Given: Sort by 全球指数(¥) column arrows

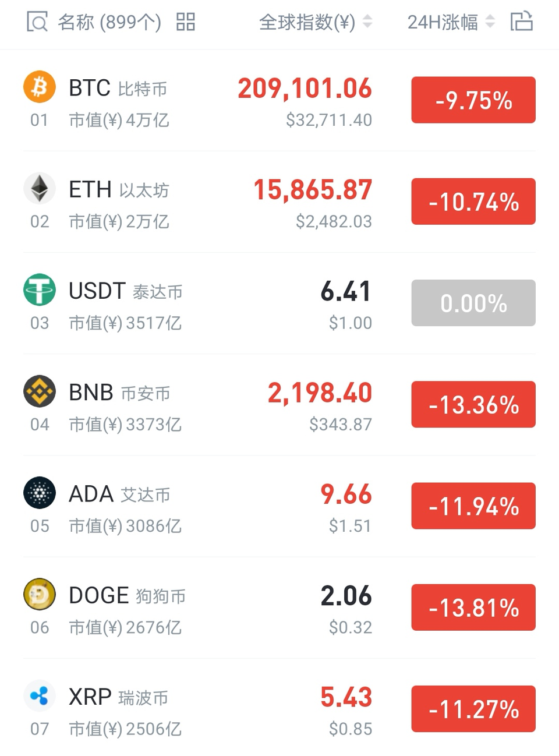Looking at the screenshot, I should [367, 22].
